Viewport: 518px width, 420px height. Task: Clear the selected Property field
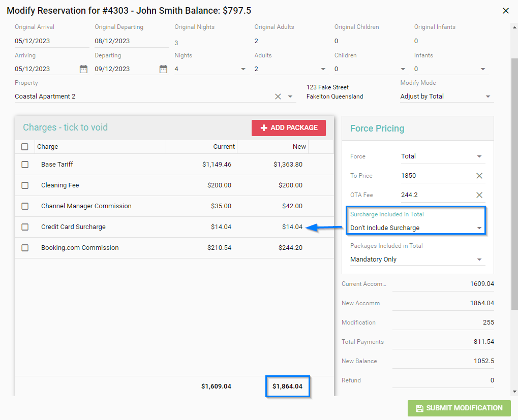(x=278, y=96)
